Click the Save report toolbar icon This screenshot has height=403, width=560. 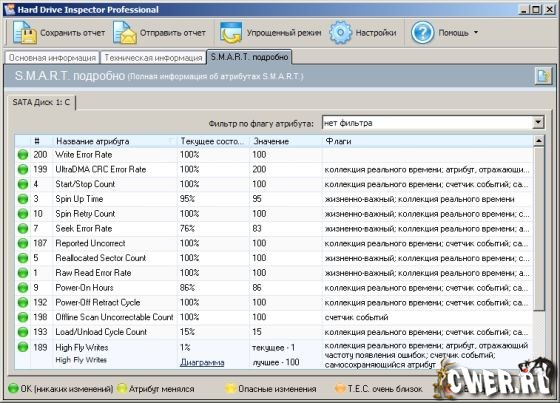pos(25,33)
